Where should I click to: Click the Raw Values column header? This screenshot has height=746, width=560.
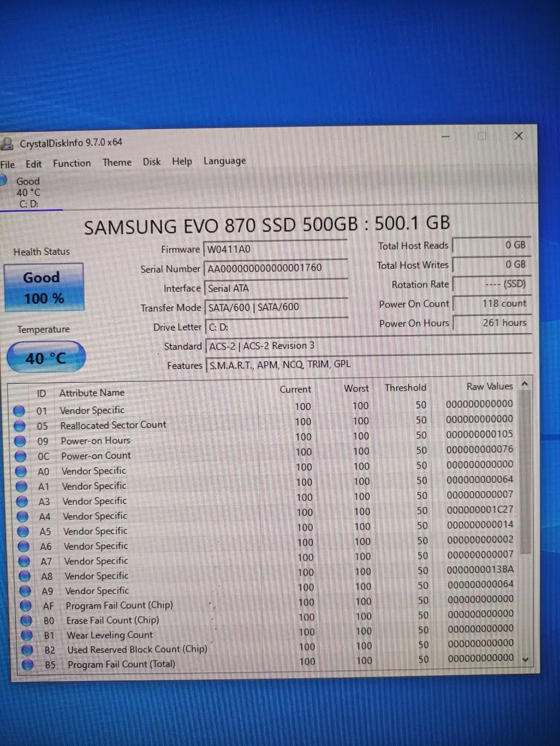[x=490, y=386]
